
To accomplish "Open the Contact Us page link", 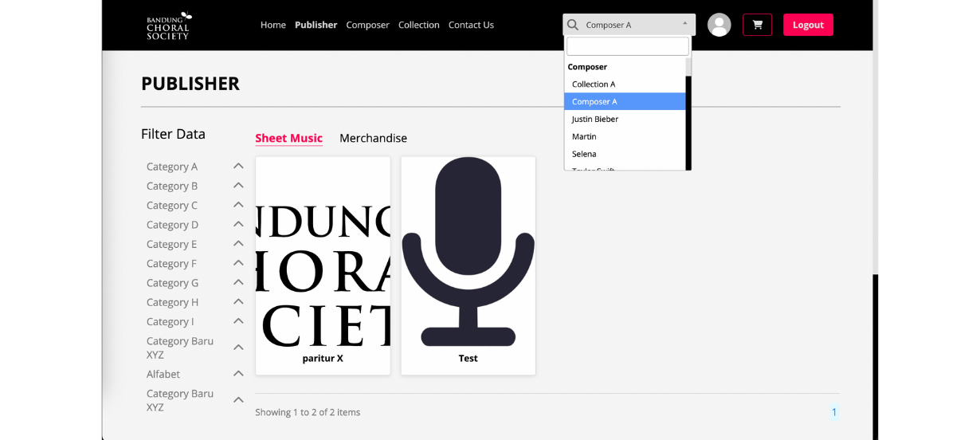I will (x=471, y=25).
